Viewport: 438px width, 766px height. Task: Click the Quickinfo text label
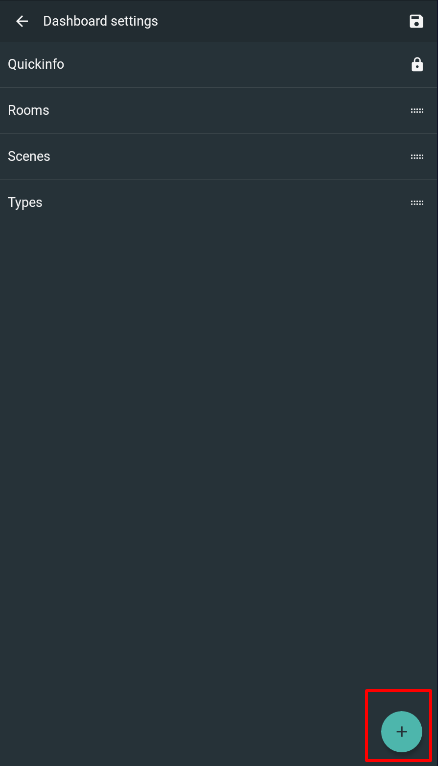point(36,64)
